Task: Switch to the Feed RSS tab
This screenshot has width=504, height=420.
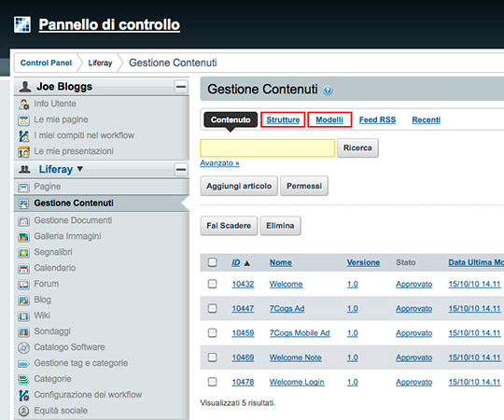Action: pyautogui.click(x=377, y=119)
